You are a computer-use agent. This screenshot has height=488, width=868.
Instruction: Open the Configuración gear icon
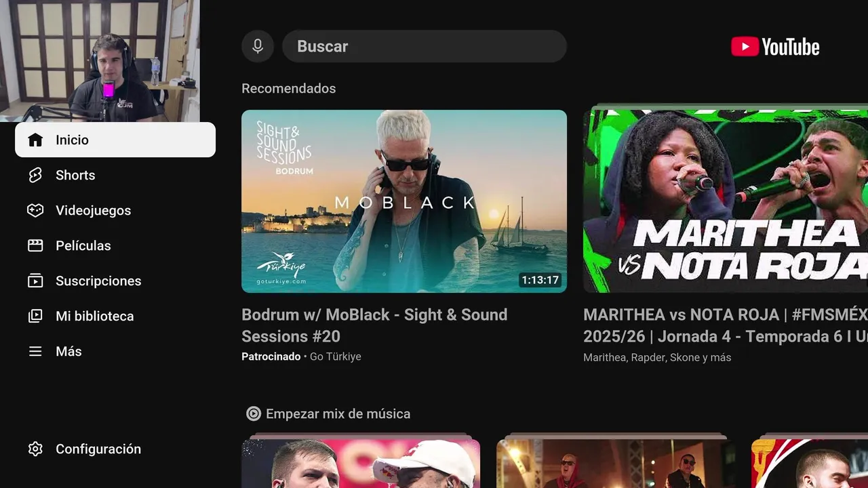(35, 449)
